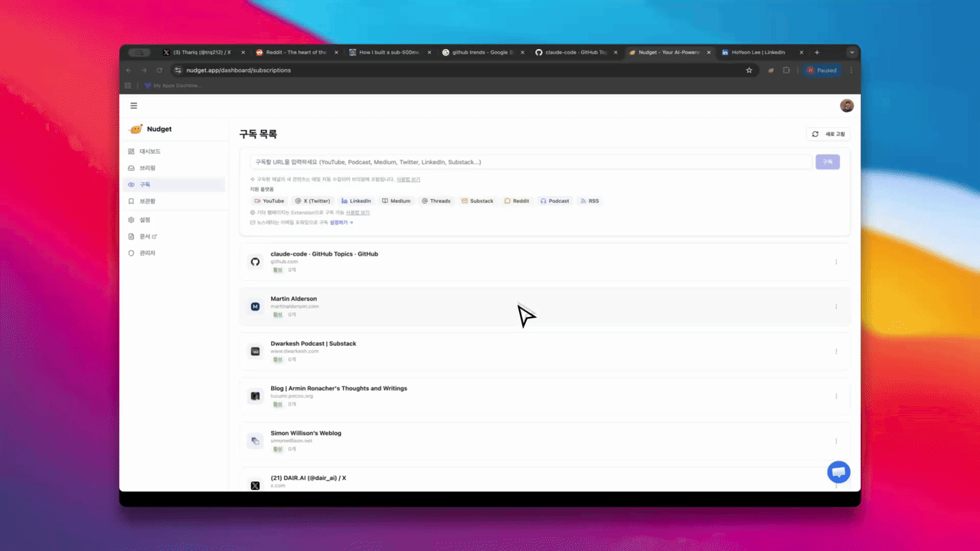Screen dimensions: 980x551
Task: Open the blue chat support bubble
Action: click(x=838, y=471)
